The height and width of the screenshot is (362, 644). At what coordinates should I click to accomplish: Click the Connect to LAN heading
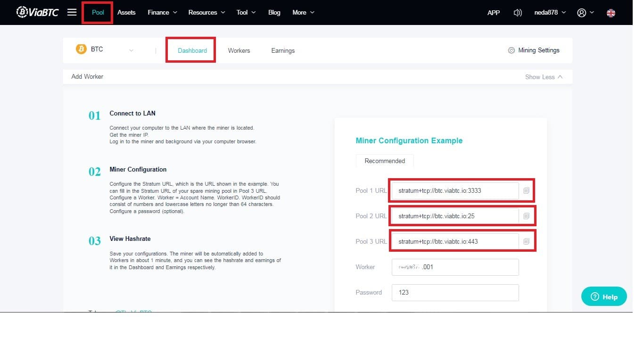pyautogui.click(x=132, y=113)
